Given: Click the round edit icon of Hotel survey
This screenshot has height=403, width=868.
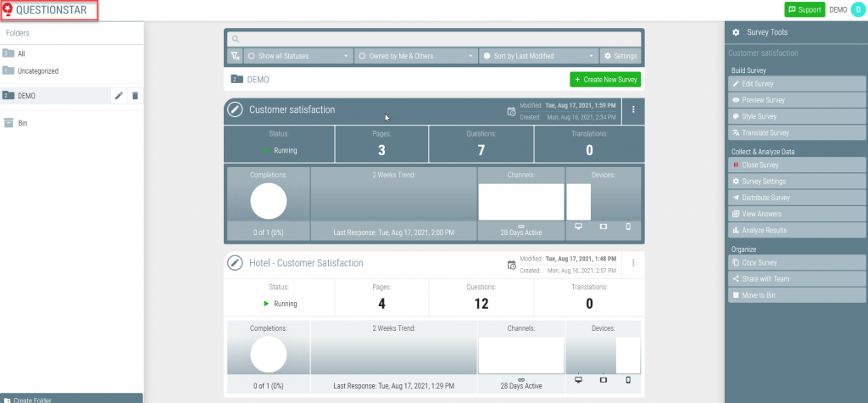Looking at the screenshot, I should [x=236, y=263].
